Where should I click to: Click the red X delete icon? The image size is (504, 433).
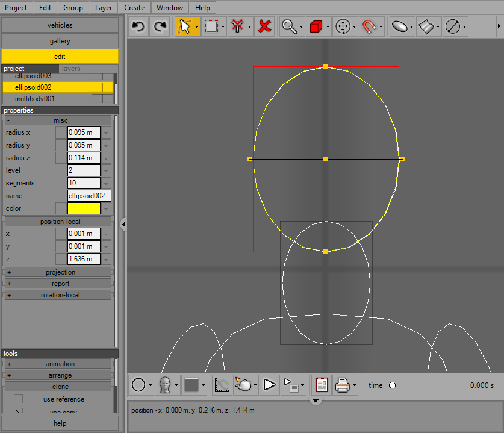click(264, 26)
